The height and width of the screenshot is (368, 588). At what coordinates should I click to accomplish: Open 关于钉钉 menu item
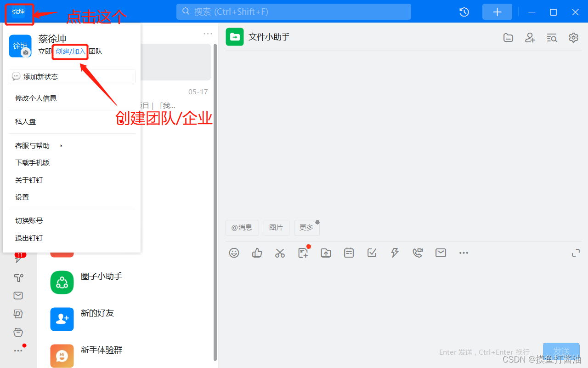pos(72,180)
